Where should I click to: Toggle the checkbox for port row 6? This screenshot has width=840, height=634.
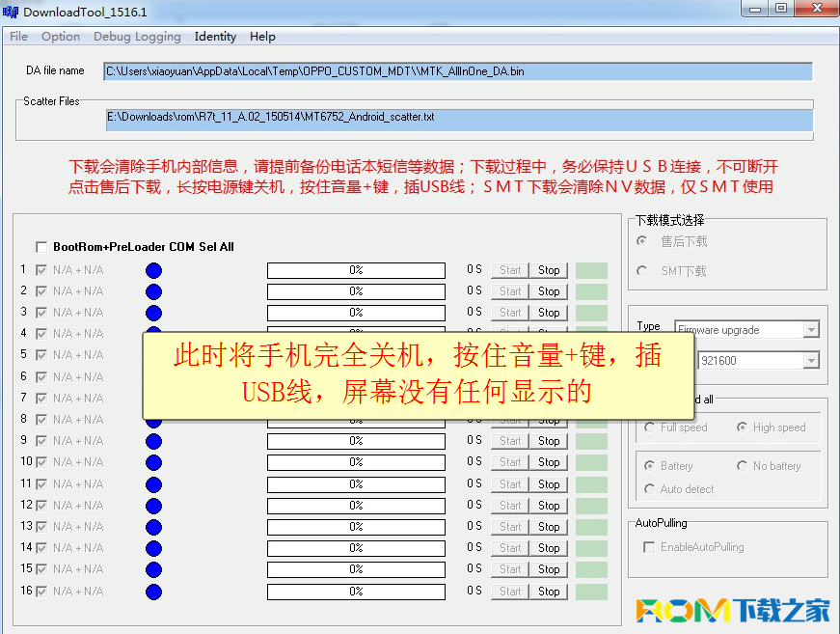tap(41, 377)
